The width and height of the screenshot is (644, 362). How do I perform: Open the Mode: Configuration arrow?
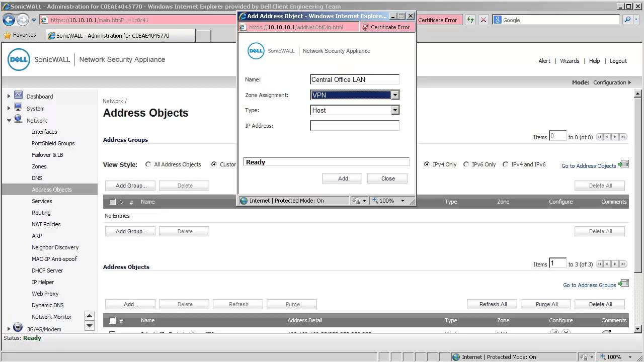(x=629, y=82)
